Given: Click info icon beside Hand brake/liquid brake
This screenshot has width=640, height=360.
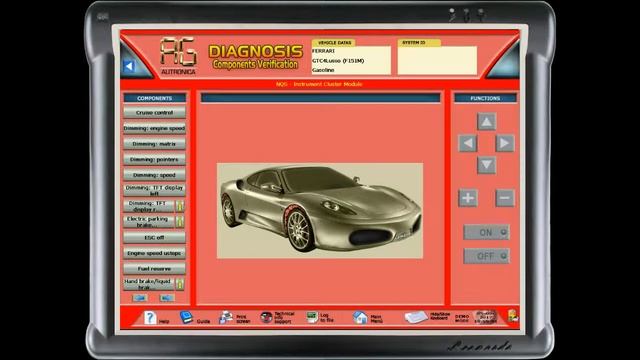Looking at the screenshot, I should pos(180,284).
